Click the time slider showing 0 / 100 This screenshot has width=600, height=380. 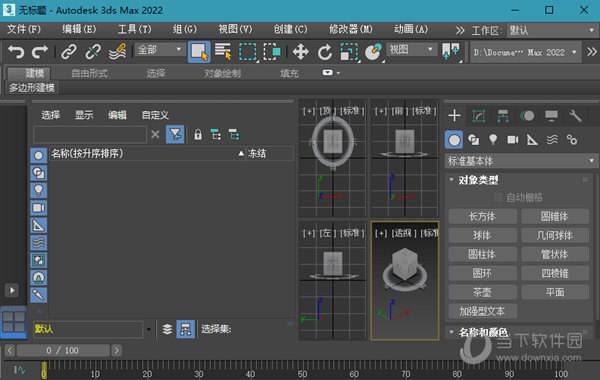[63, 350]
